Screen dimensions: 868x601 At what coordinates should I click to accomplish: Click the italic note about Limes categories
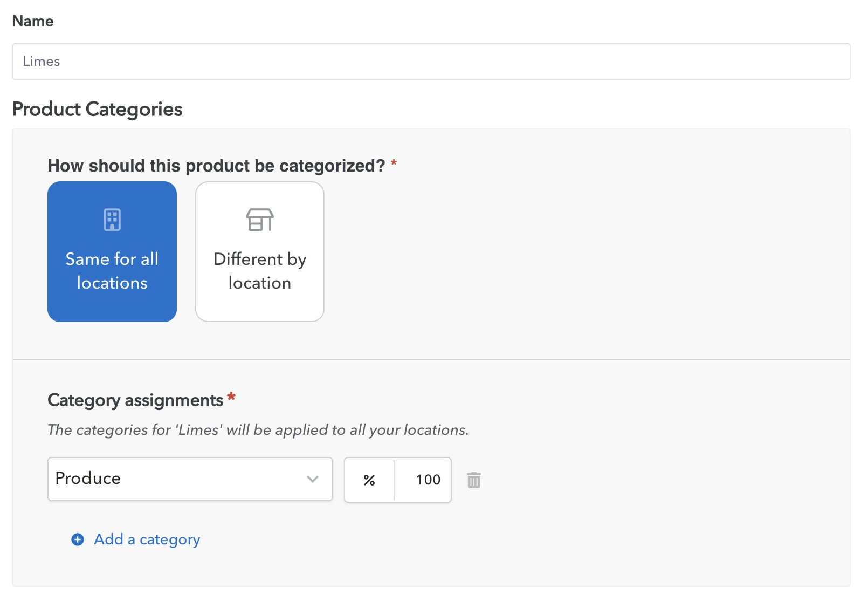point(258,430)
